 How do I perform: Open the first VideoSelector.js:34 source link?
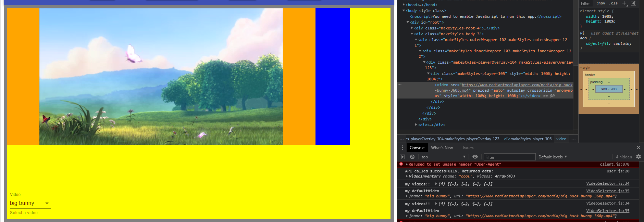(608, 184)
